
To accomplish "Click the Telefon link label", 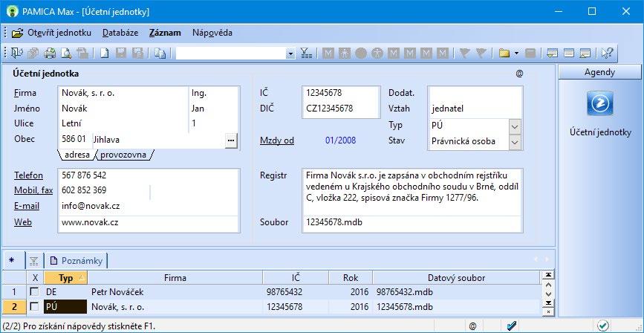I will [28, 175].
